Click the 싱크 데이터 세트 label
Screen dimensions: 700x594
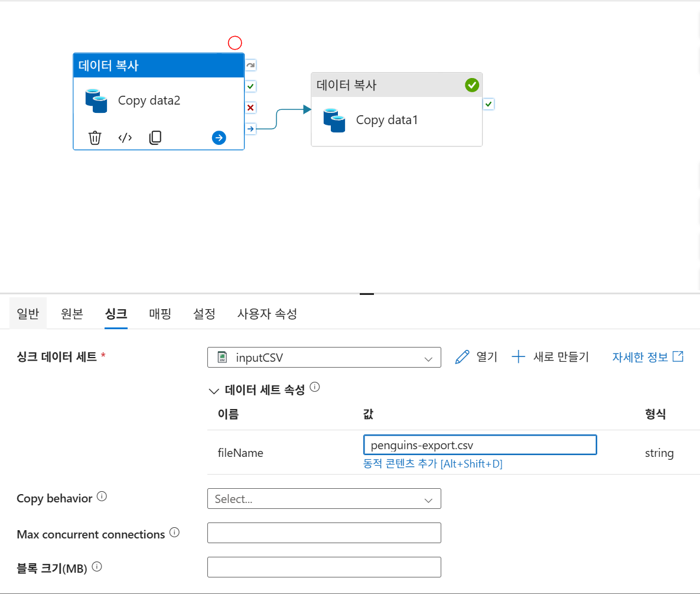coord(57,357)
